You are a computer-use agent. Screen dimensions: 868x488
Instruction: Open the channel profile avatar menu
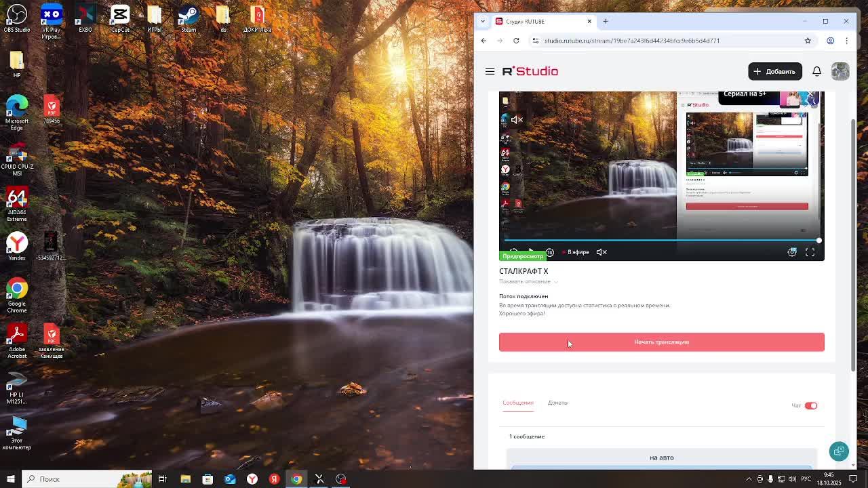point(840,71)
